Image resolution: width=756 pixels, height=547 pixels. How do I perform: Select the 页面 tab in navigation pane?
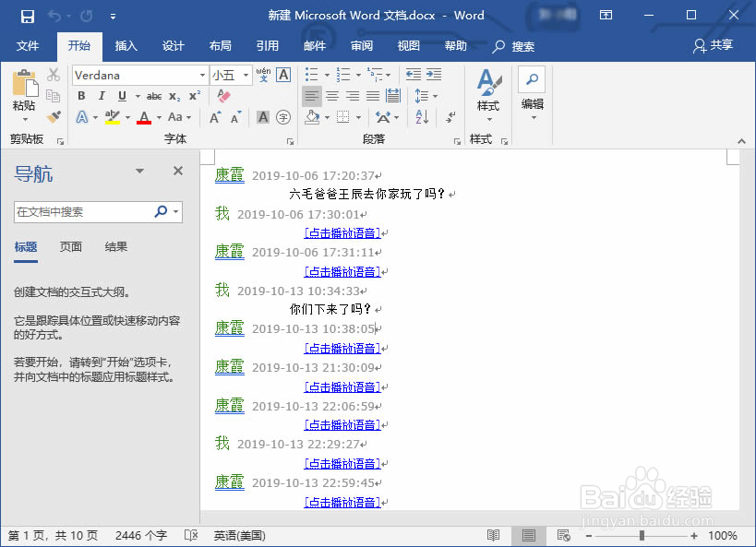coord(72,247)
